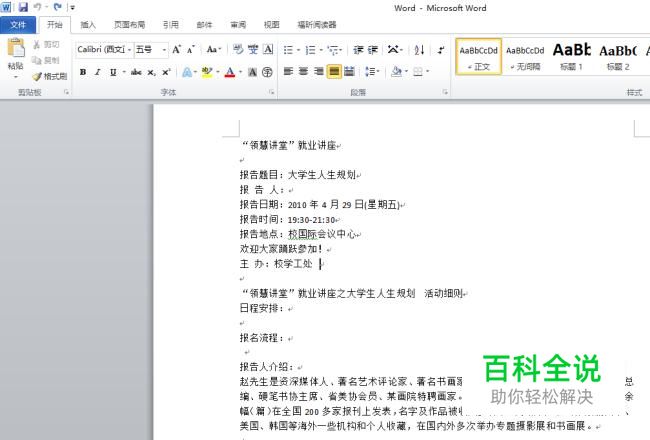
Task: Click the Text Effects glowing A icon
Action: [187, 72]
